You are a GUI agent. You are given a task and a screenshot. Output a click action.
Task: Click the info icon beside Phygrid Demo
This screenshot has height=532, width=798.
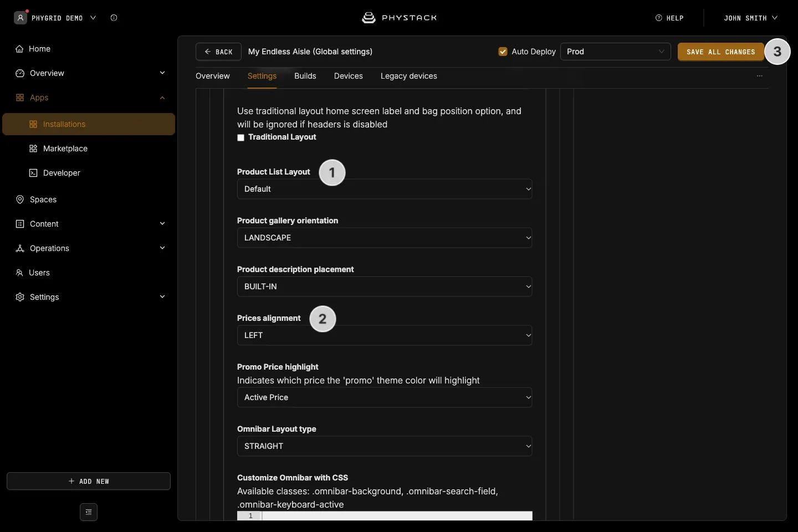pyautogui.click(x=114, y=18)
